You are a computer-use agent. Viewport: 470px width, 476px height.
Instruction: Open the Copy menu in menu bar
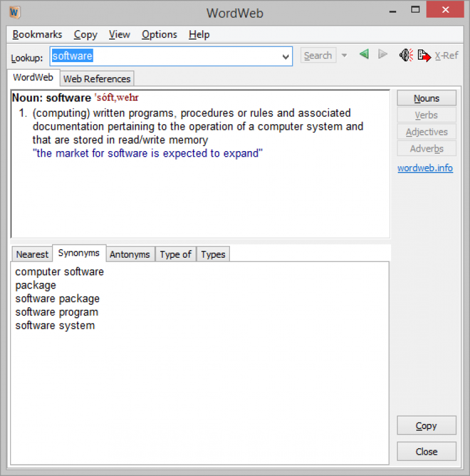point(86,34)
